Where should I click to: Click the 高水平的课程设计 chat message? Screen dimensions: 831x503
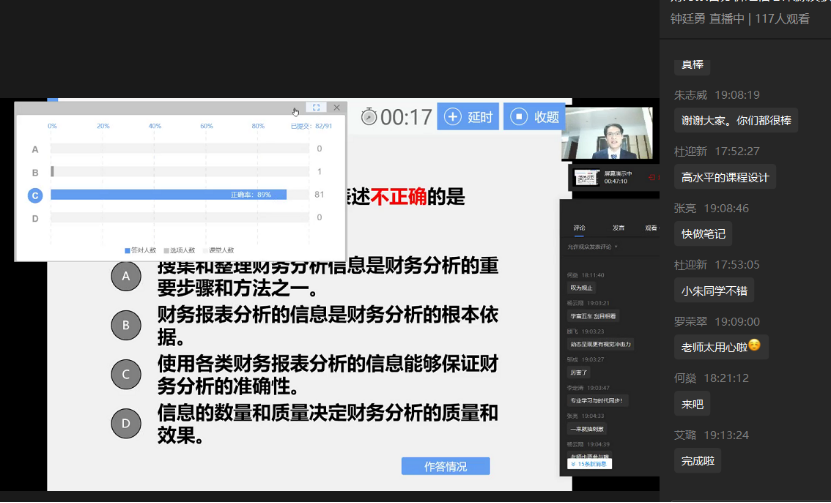pyautogui.click(x=724, y=177)
